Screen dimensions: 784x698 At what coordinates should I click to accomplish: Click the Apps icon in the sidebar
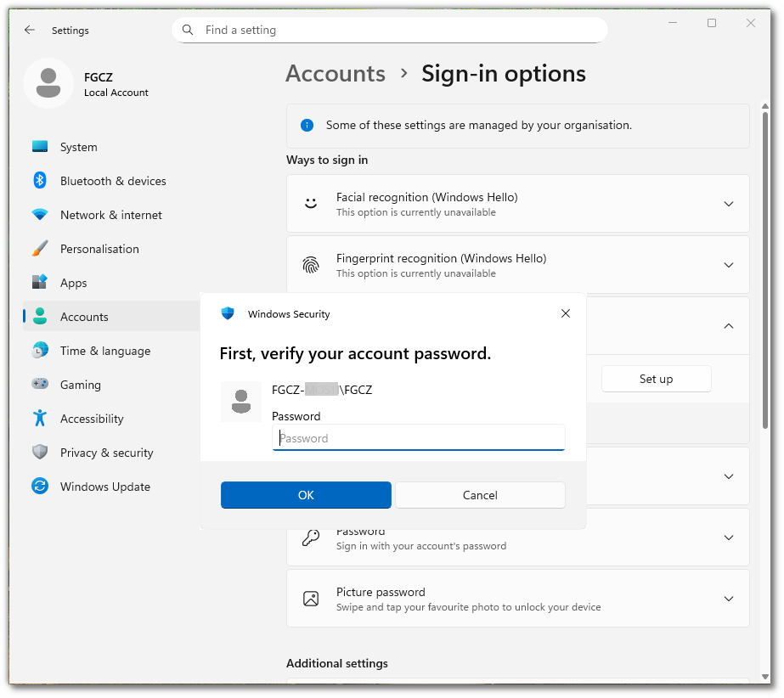(40, 283)
